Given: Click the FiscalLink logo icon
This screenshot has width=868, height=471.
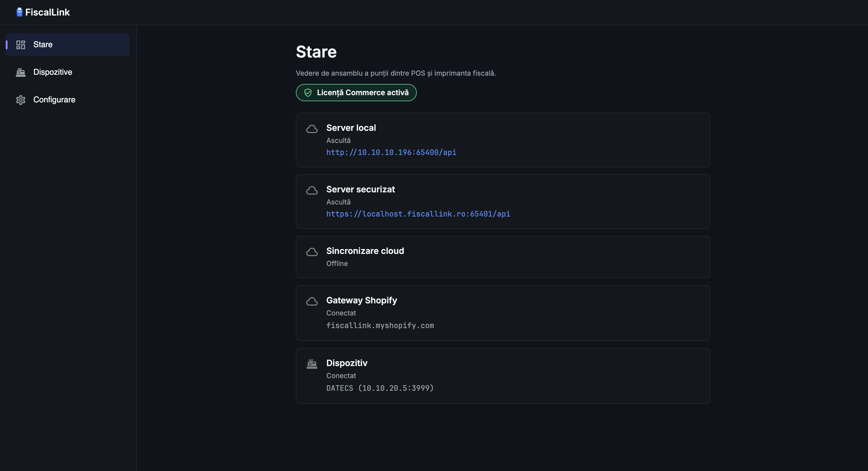Looking at the screenshot, I should (x=19, y=12).
